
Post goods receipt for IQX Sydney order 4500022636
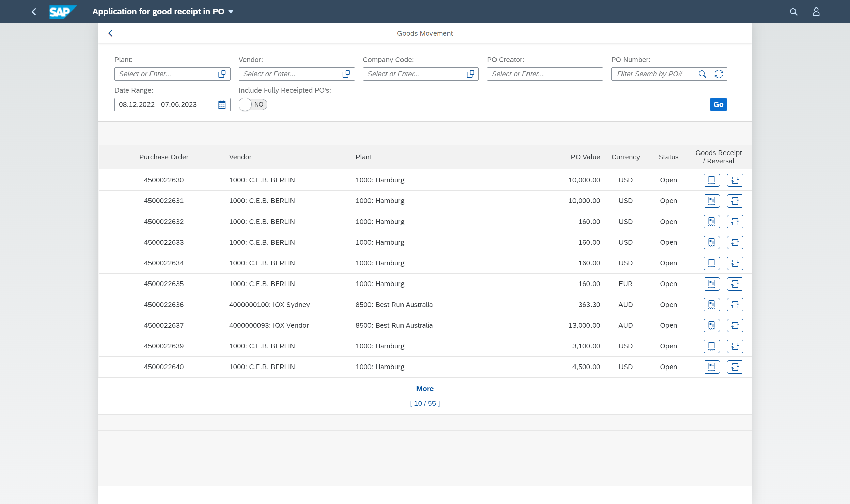pyautogui.click(x=712, y=305)
